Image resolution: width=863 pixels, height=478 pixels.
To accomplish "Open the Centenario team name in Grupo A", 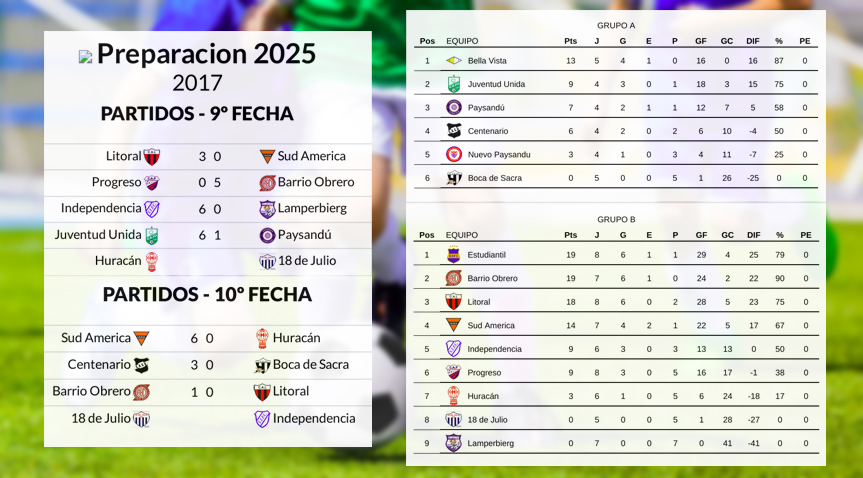I will 488,131.
